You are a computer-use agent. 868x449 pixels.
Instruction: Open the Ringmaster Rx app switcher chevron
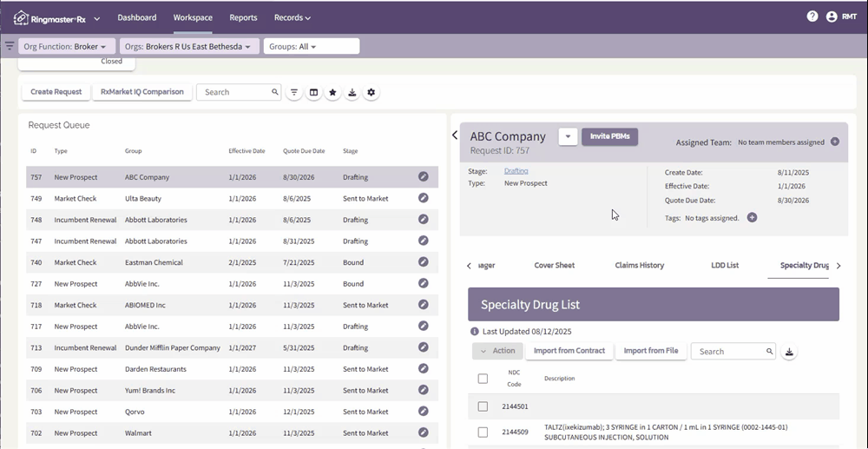tap(97, 19)
